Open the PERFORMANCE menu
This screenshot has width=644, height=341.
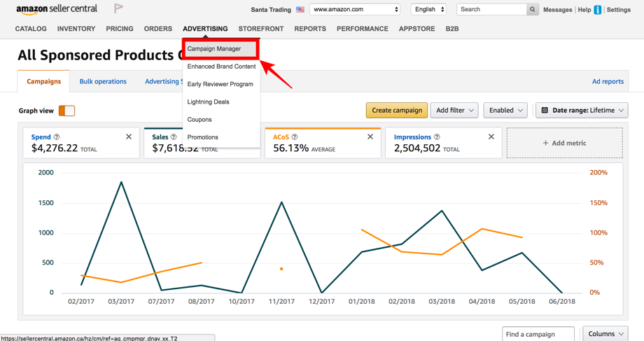click(x=363, y=29)
